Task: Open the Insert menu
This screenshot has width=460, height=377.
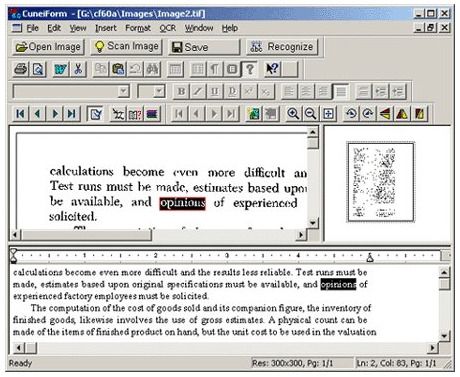Action: point(106,28)
